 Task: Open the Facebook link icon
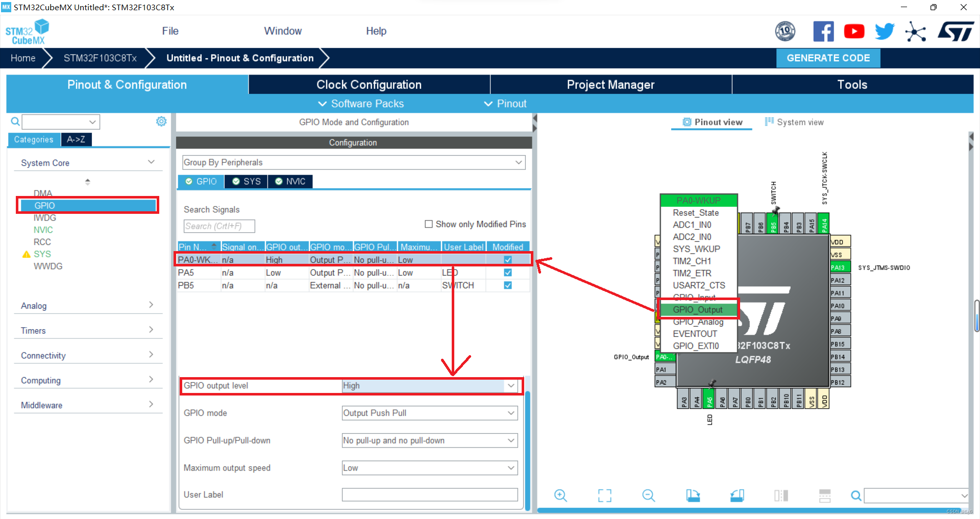click(x=823, y=32)
